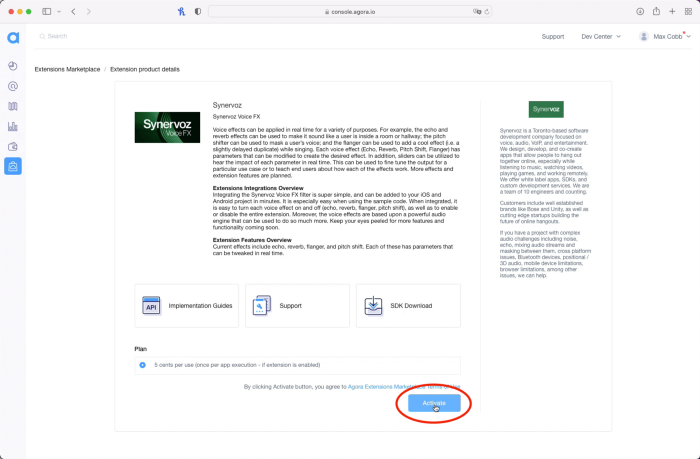Open Agora Extensions Marketplace Terms of Use link
This screenshot has height=459, width=700.
click(x=404, y=387)
